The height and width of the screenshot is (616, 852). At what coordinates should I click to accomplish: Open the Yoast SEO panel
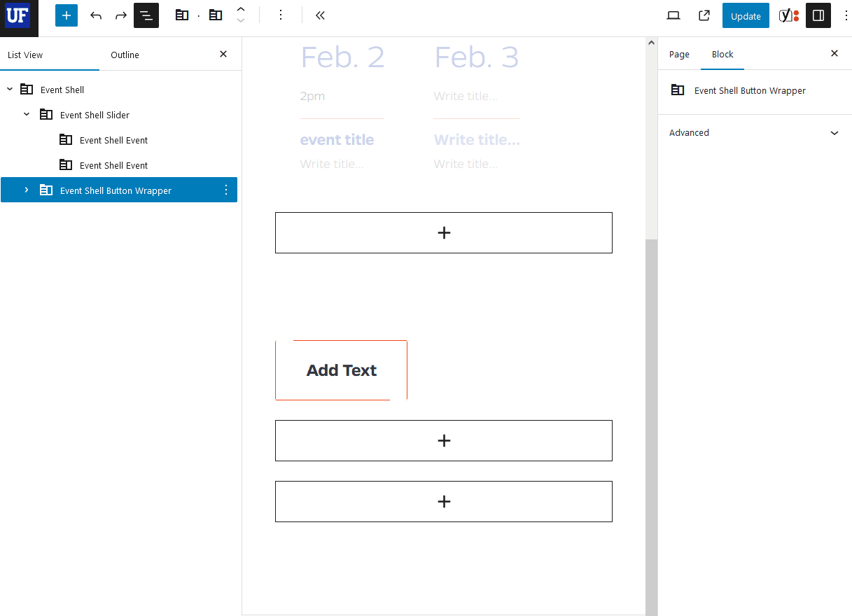(x=789, y=15)
